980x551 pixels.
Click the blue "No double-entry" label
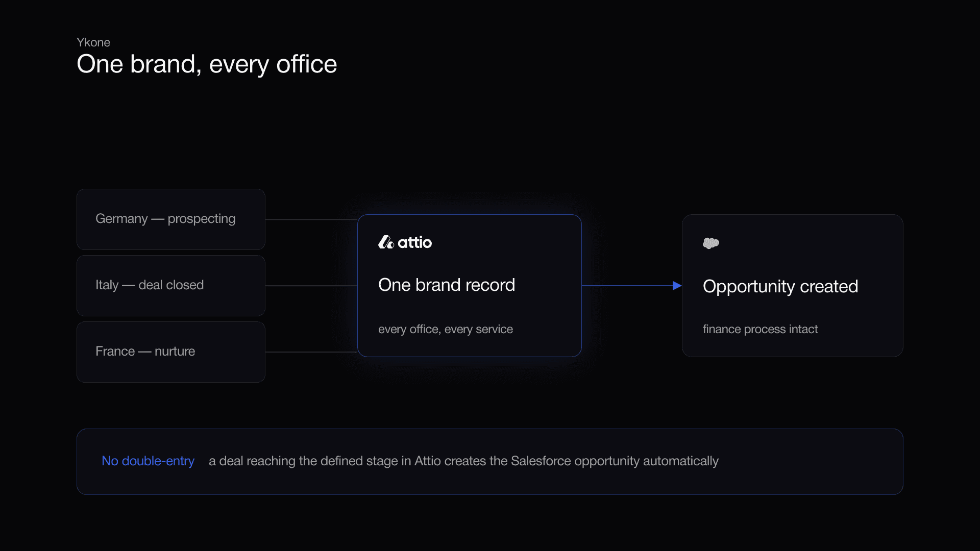point(148,461)
